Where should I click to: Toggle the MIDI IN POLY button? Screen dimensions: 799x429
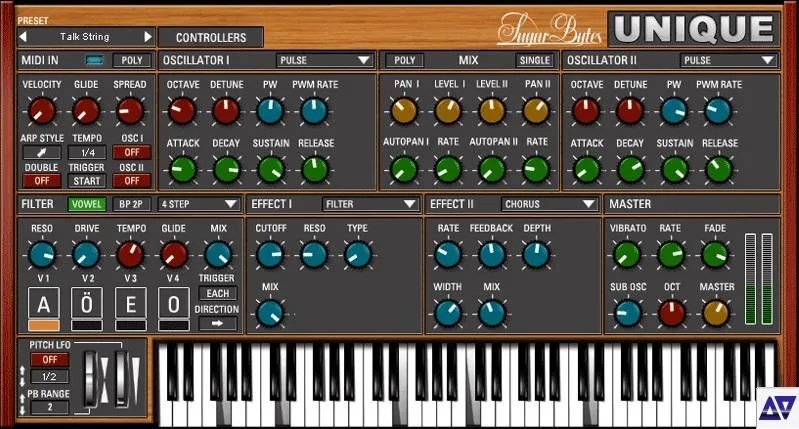pyautogui.click(x=132, y=61)
